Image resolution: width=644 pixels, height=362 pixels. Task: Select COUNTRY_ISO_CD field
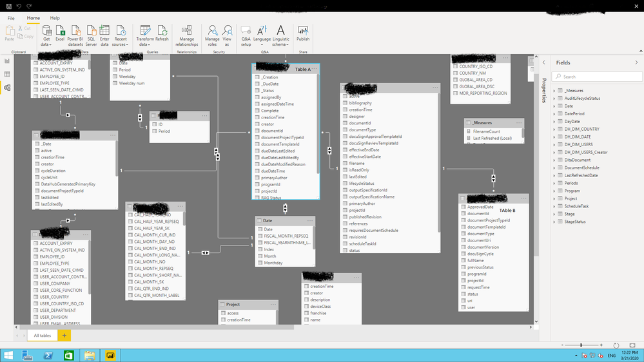coord(476,66)
